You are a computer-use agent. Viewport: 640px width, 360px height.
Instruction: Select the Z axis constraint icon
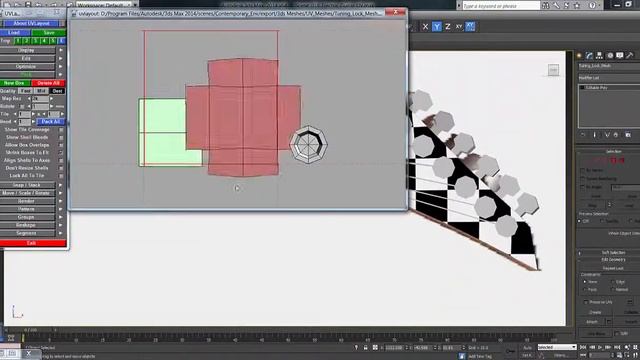[448, 27]
